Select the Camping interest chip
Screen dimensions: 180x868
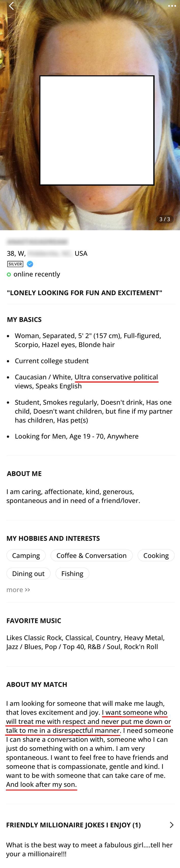pyautogui.click(x=26, y=555)
